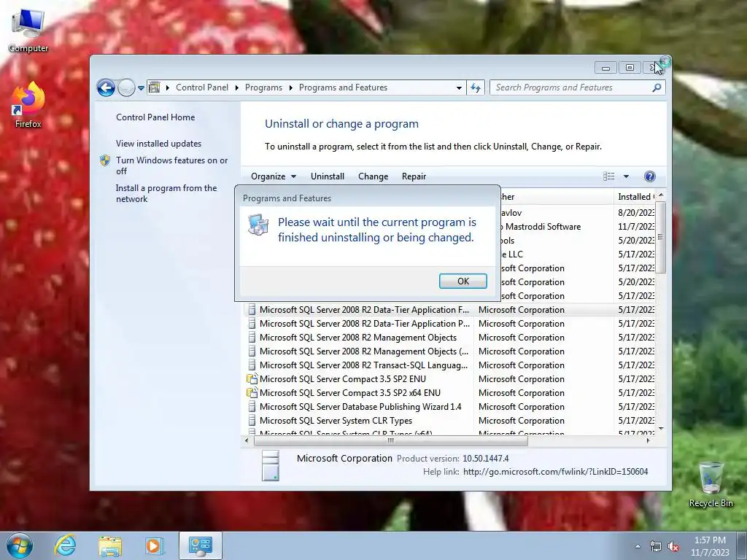Click the muted volume tray icon
Viewport: 747px width, 560px height.
(673, 547)
